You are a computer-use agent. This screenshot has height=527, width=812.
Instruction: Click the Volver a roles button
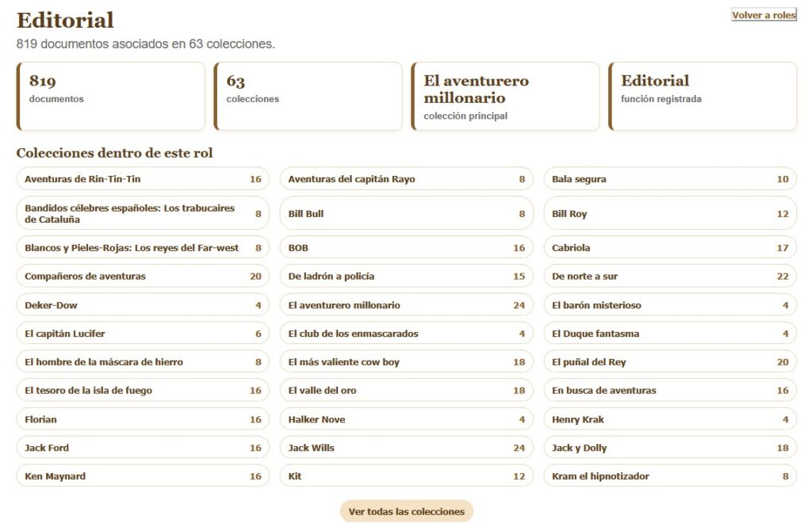click(x=764, y=15)
